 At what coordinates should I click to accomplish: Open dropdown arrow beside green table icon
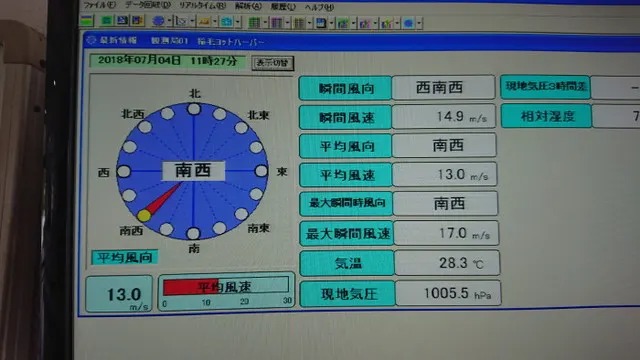tap(265, 22)
